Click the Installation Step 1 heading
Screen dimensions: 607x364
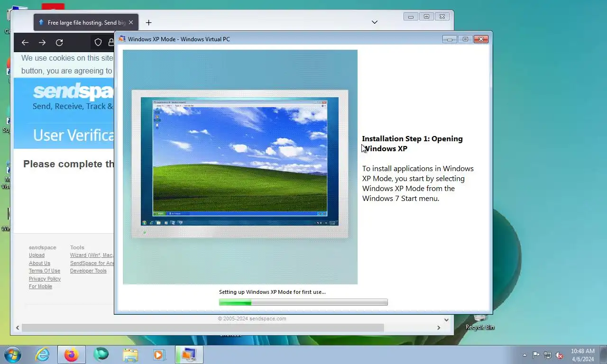[412, 144]
